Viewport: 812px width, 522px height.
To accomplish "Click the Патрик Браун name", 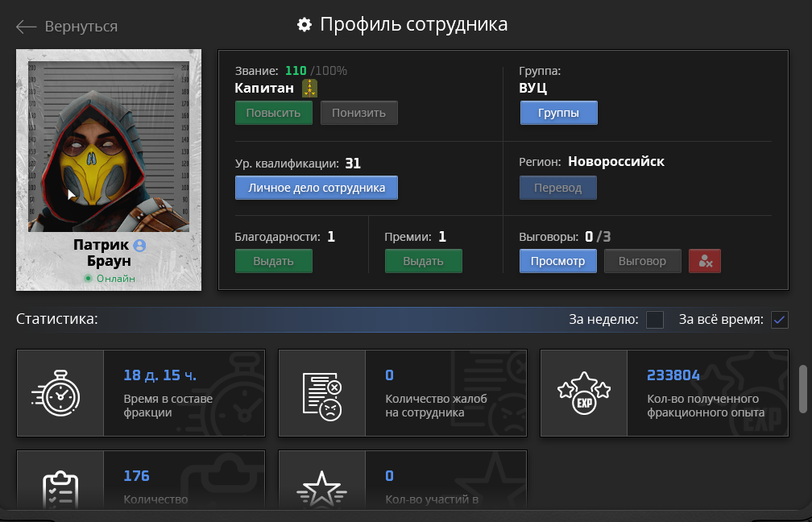I will click(x=109, y=253).
